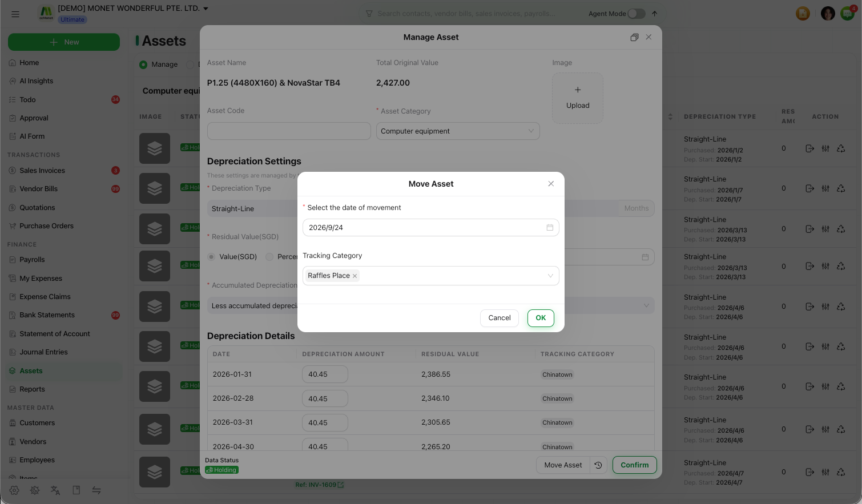This screenshot has width=862, height=504.
Task: Open Asset Category Computer equipment dropdown
Action: [x=458, y=131]
